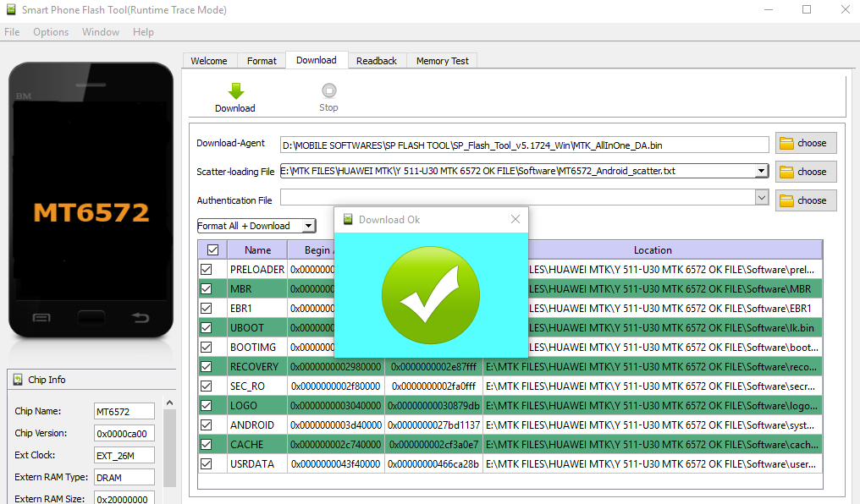Click the LOGO end address 0x00000000030879db
This screenshot has height=504, width=860.
pyautogui.click(x=433, y=406)
